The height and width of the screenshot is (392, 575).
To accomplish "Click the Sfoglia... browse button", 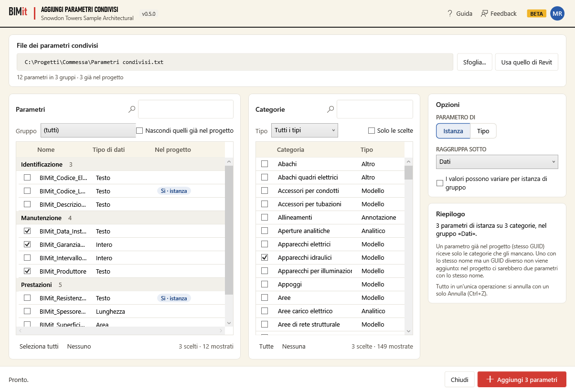I will 474,62.
